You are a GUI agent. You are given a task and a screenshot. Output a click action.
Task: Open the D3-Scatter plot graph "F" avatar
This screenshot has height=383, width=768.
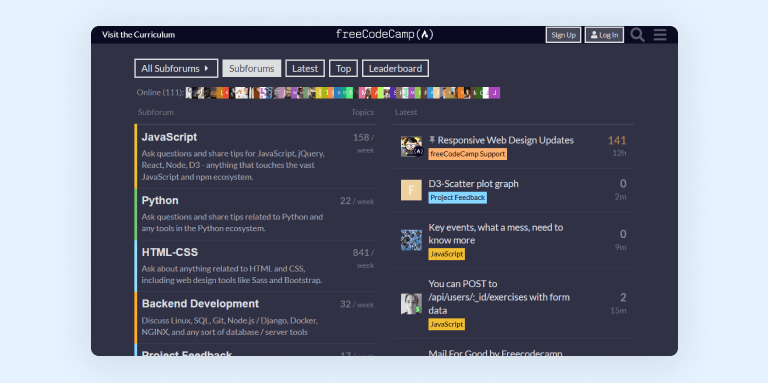411,190
